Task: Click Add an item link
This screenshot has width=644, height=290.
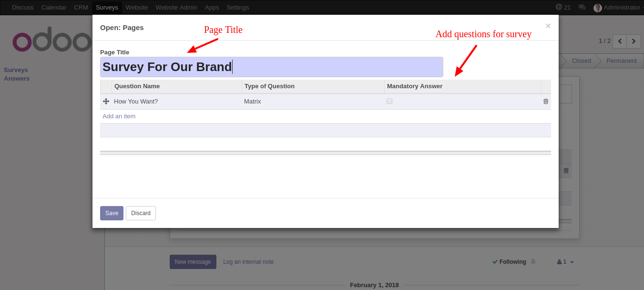Action: [x=119, y=116]
